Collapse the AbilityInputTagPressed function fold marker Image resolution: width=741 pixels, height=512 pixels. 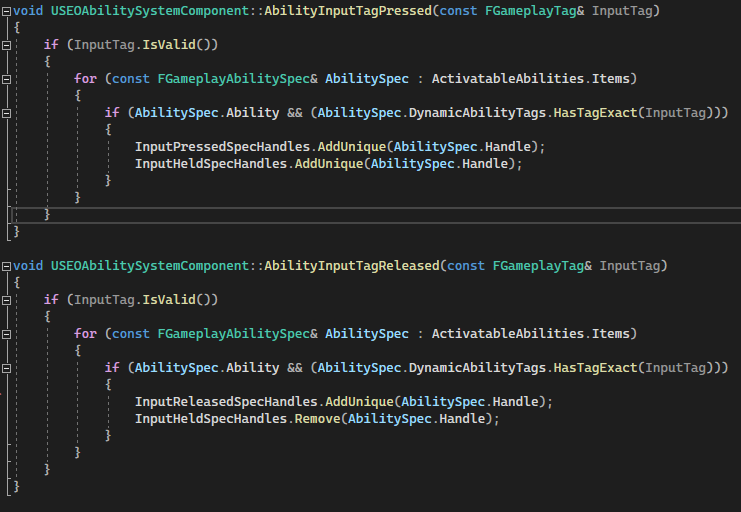(7, 11)
